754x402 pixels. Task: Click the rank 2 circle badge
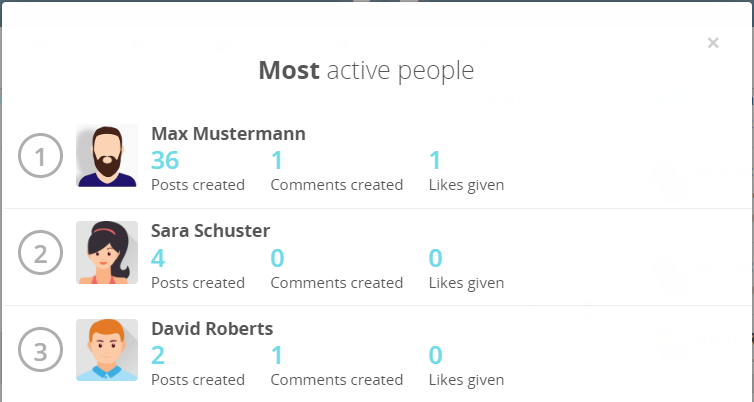pos(41,253)
